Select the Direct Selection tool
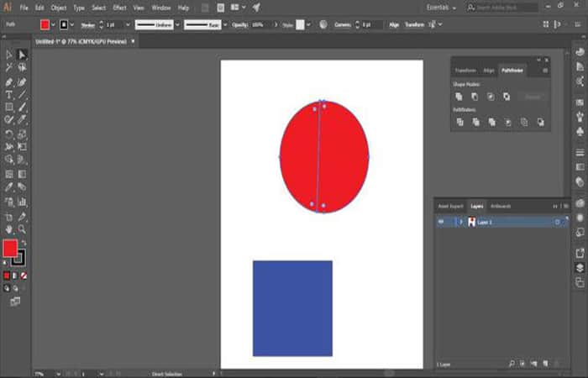 [x=22, y=55]
